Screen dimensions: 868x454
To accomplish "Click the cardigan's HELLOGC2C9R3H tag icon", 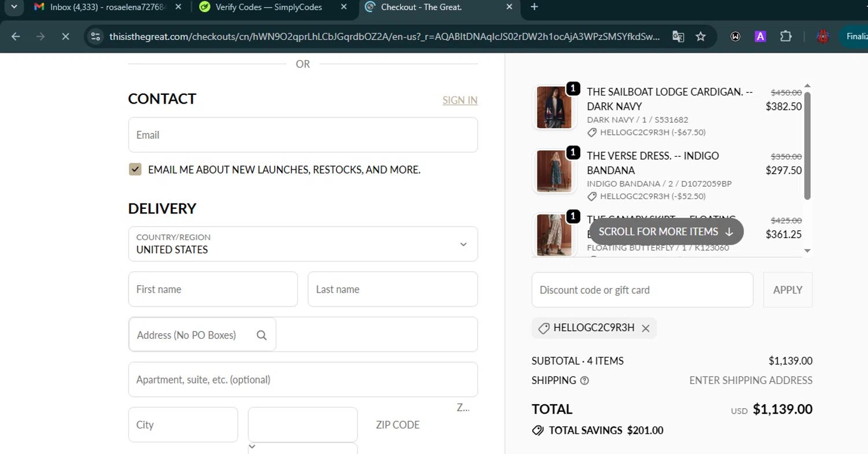I will [x=592, y=132].
